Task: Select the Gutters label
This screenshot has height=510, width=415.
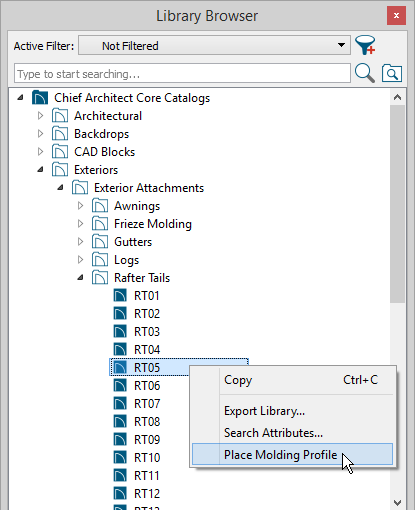Action: (133, 242)
